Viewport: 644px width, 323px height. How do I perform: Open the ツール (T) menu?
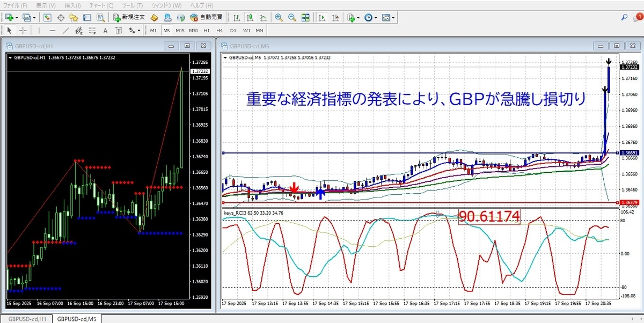click(x=132, y=5)
